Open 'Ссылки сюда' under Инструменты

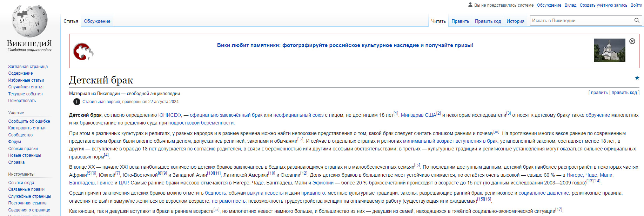coord(21,183)
